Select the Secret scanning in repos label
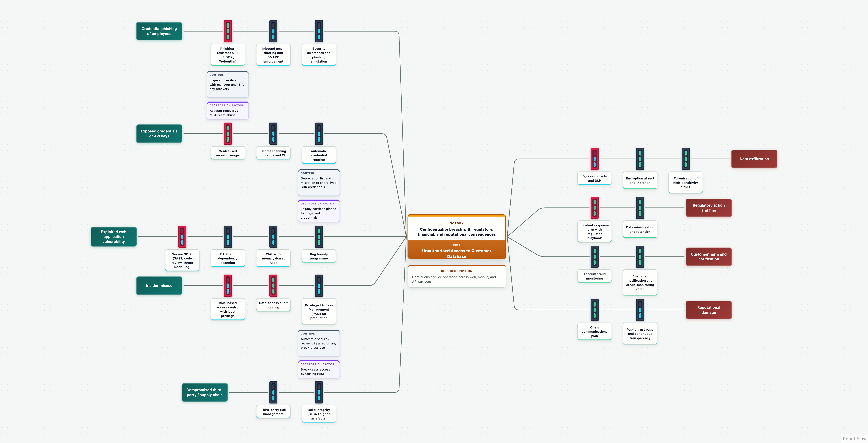This screenshot has width=868, height=443. click(x=273, y=153)
